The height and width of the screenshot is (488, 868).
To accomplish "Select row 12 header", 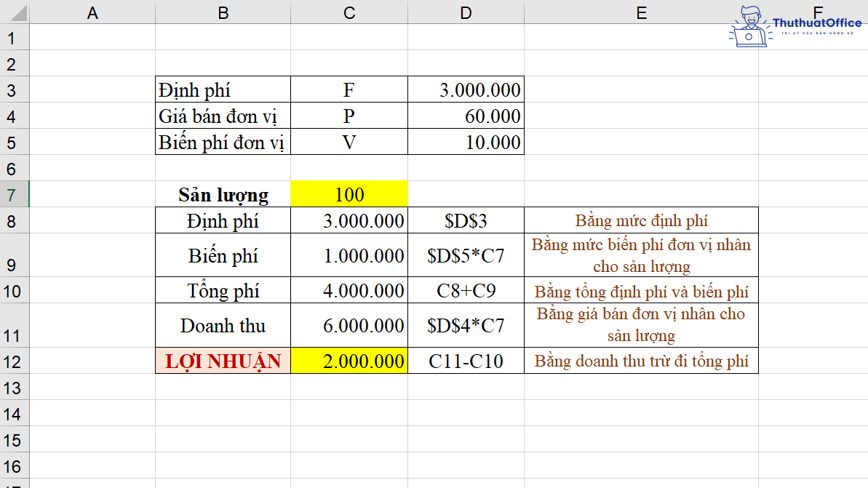I will (x=14, y=361).
